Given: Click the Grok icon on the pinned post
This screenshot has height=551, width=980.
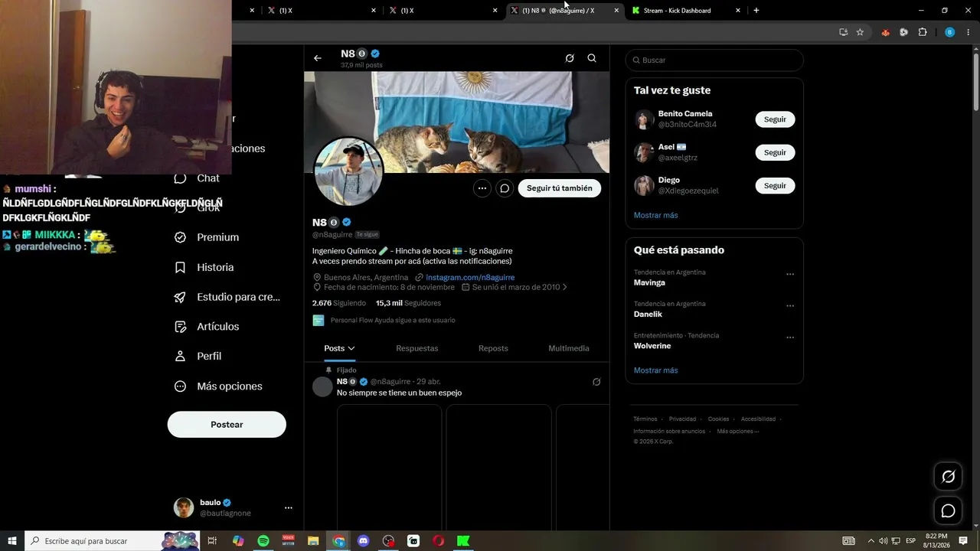Looking at the screenshot, I should [596, 382].
